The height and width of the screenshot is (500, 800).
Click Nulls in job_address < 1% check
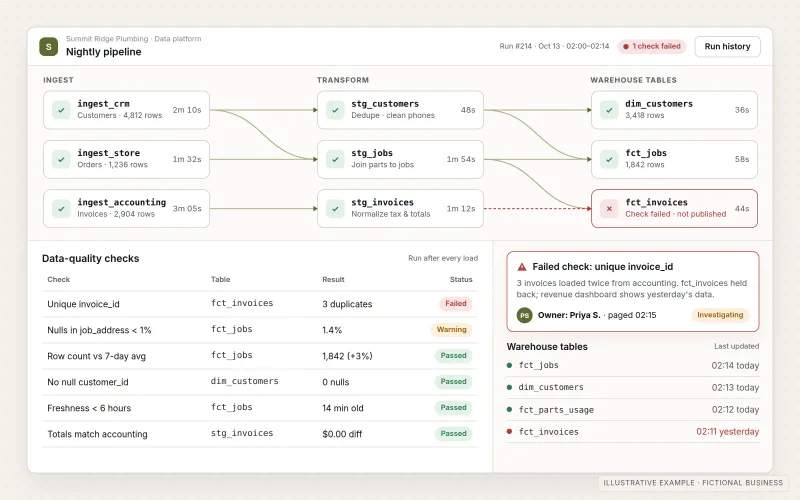pyautogui.click(x=99, y=330)
